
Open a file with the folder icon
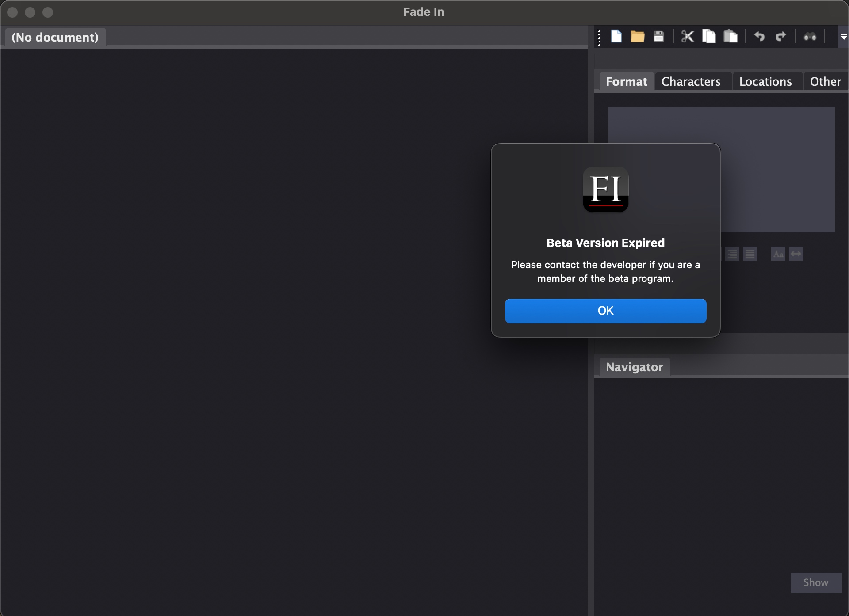click(x=637, y=36)
